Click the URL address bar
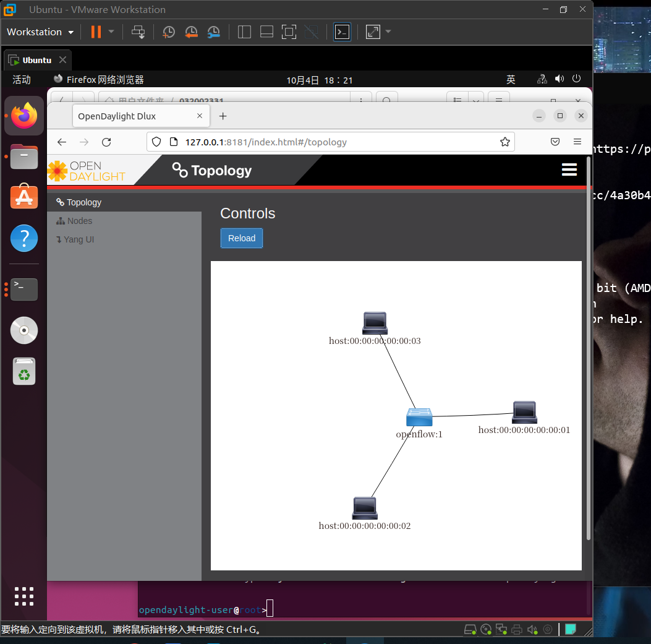This screenshot has height=644, width=651. 331,142
